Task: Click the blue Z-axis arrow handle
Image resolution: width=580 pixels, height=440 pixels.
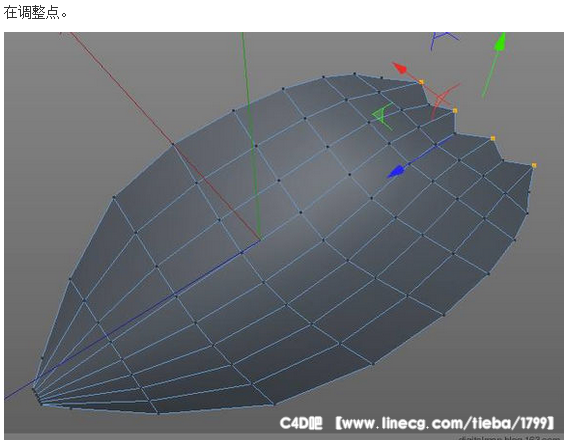Action: coord(396,172)
